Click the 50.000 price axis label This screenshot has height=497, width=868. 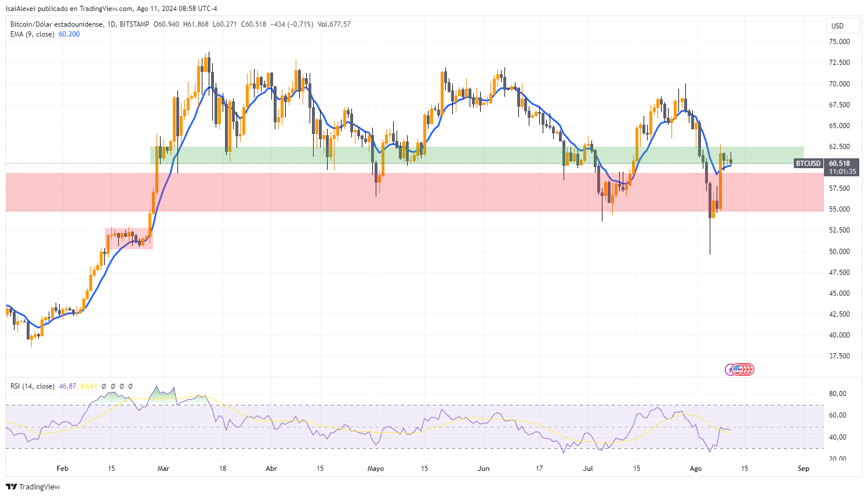[840, 251]
